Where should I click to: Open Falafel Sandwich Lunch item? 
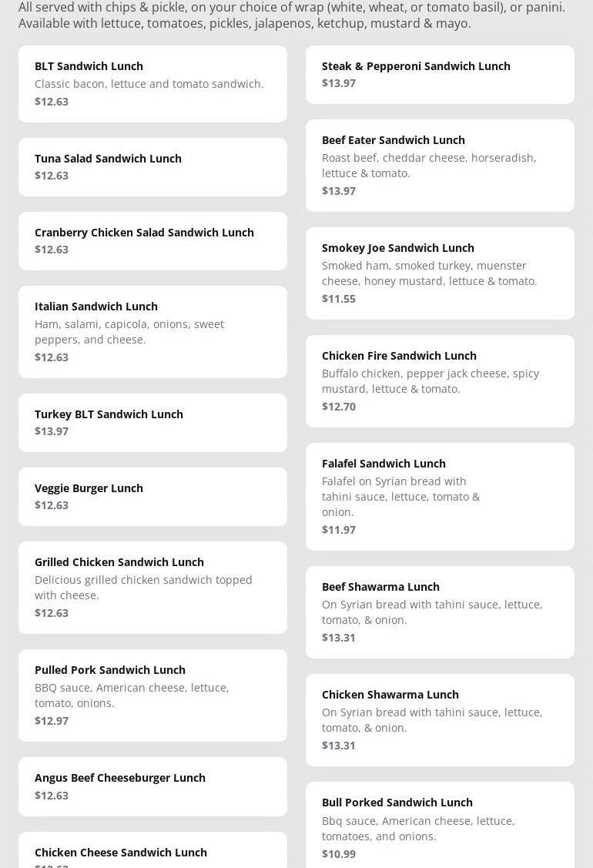(x=440, y=496)
